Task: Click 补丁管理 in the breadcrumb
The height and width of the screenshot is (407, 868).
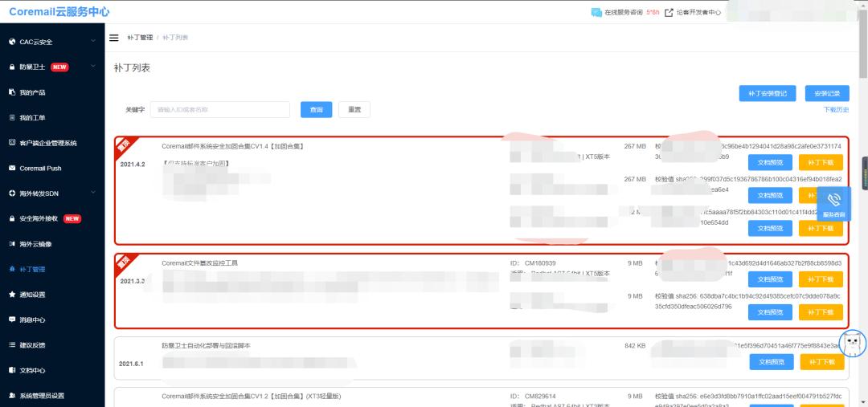Action: [140, 38]
